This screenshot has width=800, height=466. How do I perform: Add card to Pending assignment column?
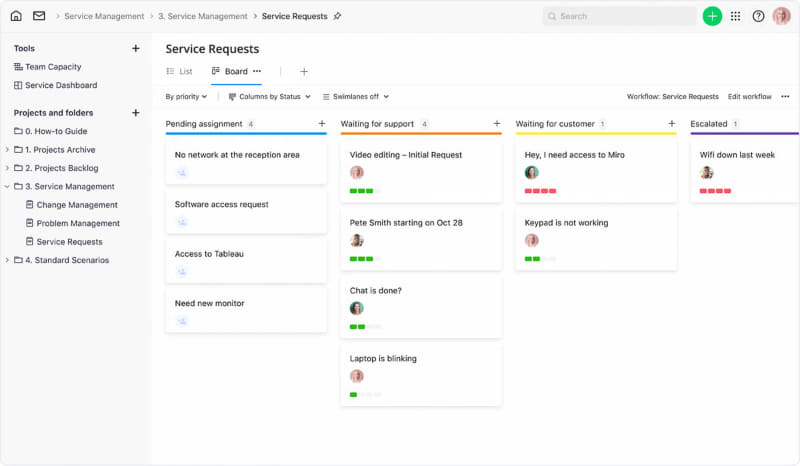pyautogui.click(x=322, y=124)
